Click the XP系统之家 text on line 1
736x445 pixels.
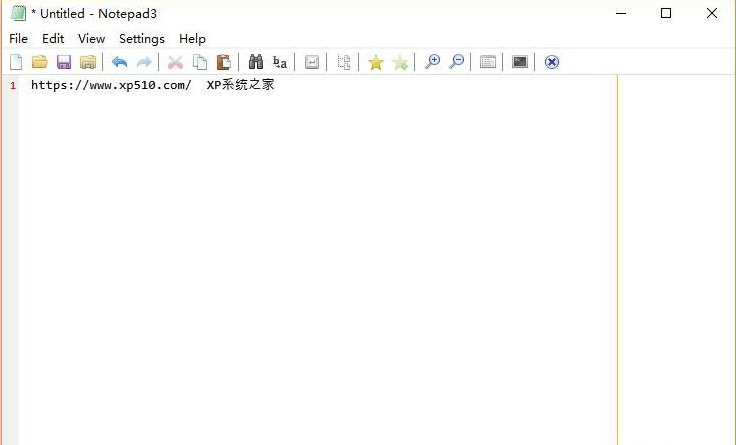[240, 85]
